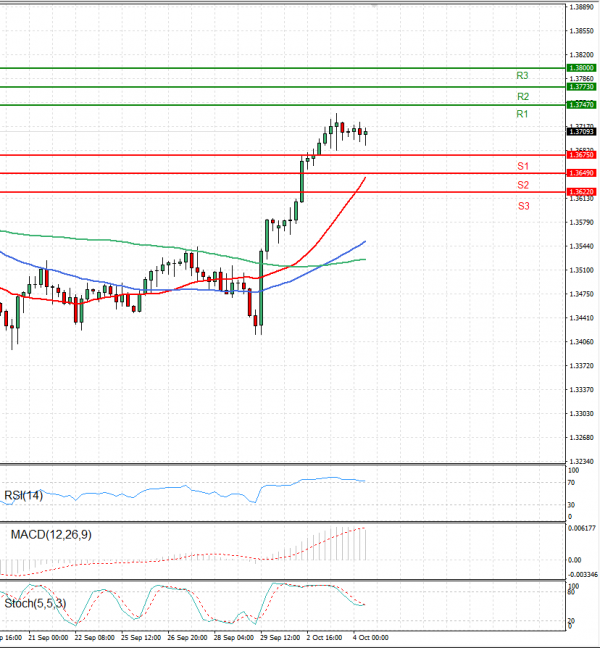Image resolution: width=600 pixels, height=648 pixels.
Task: Select the red 1.36490 price tag
Action: 581,173
